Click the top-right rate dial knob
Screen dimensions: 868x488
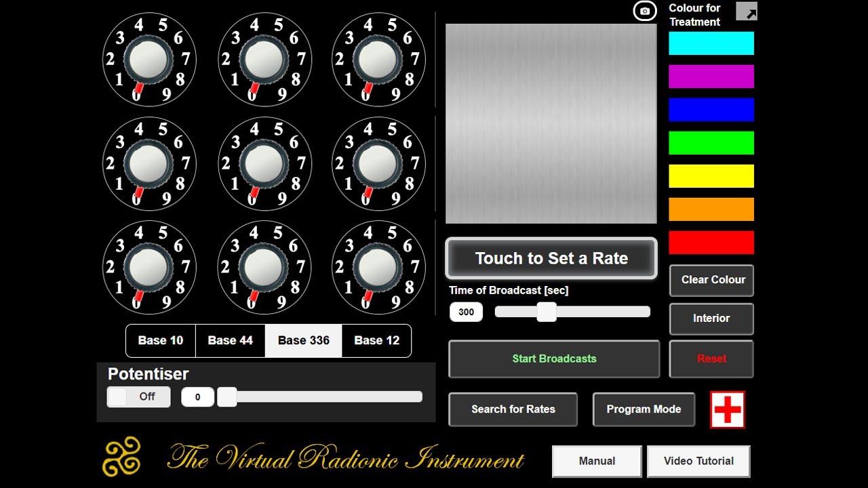[378, 60]
